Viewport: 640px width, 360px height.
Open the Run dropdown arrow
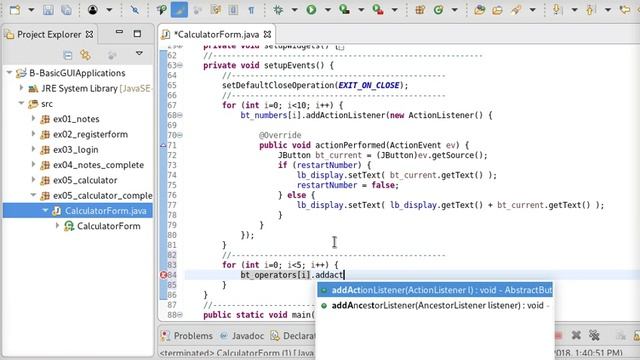[x=327, y=10]
